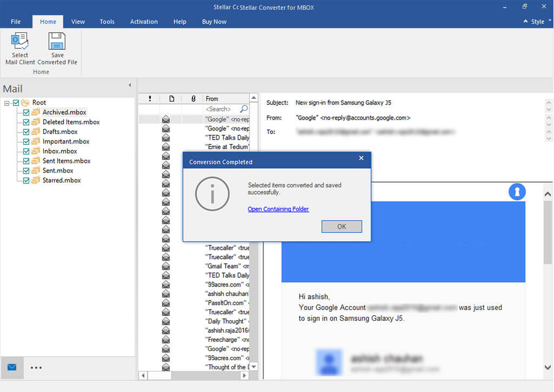This screenshot has width=554, height=392.
Task: Switch to the Tools tab
Action: 107,22
